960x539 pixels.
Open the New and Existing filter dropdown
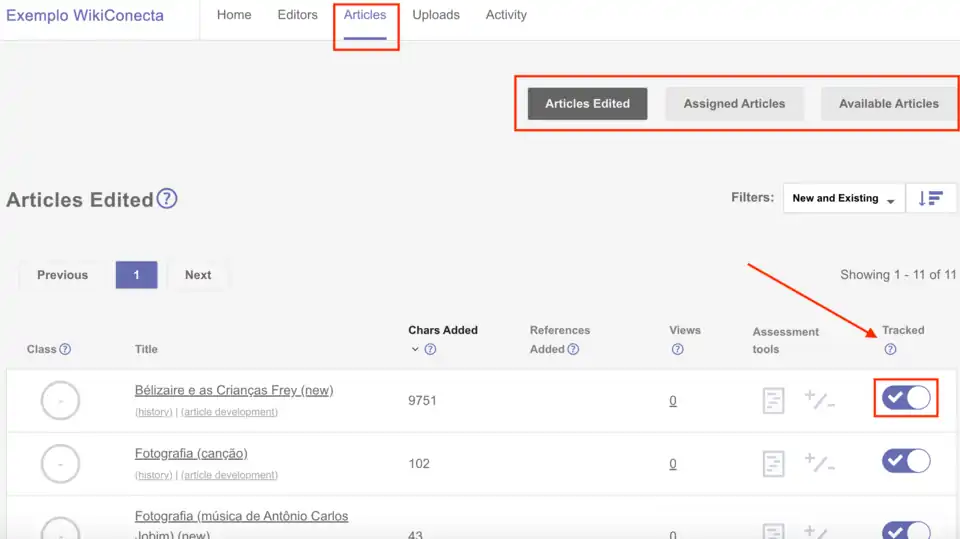click(843, 198)
